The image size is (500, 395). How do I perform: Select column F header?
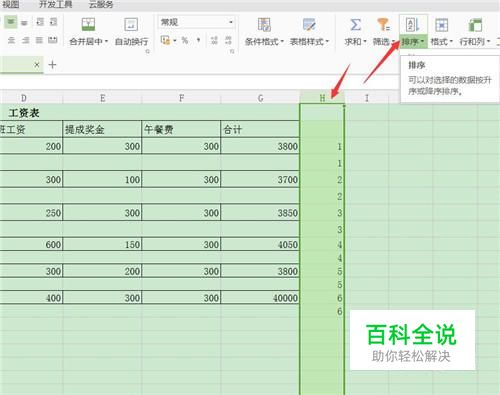[x=181, y=98]
